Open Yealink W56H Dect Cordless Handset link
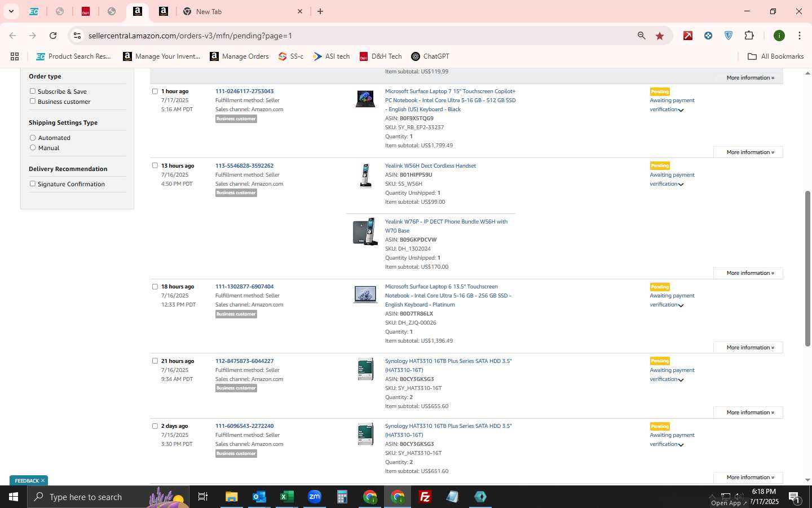Image resolution: width=812 pixels, height=508 pixels. (x=430, y=165)
